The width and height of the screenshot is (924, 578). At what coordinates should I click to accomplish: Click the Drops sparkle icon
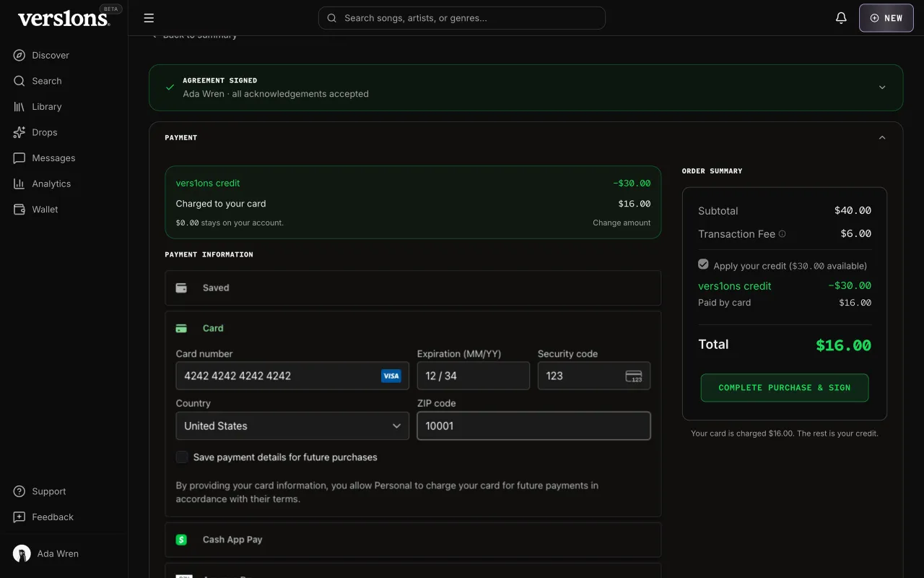click(x=19, y=132)
